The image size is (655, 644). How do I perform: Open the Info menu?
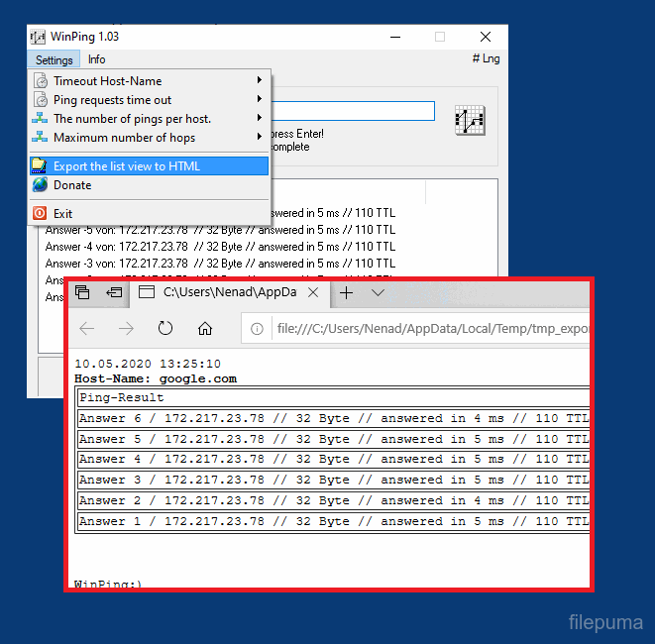pos(96,59)
